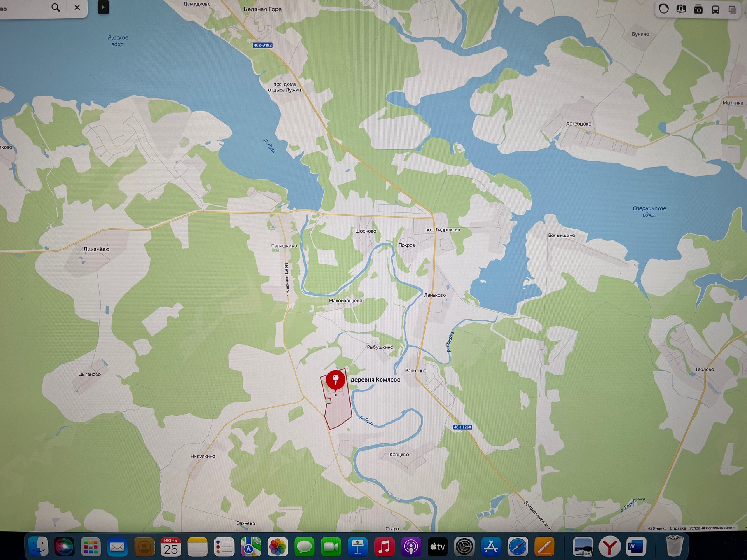Open Условия использования link
This screenshot has width=747, height=560.
(712, 528)
